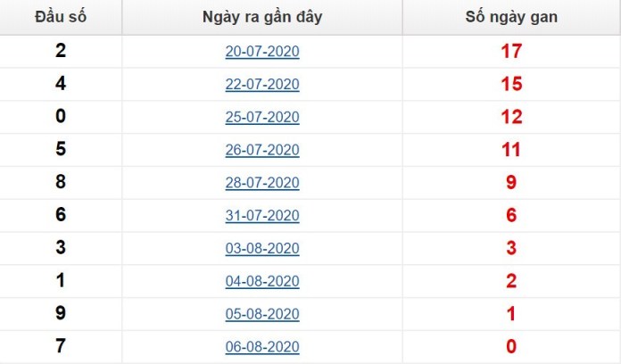Viewport: 621px width, 364px height.
Task: Open the 25-07-2020 date link
Action: point(262,117)
